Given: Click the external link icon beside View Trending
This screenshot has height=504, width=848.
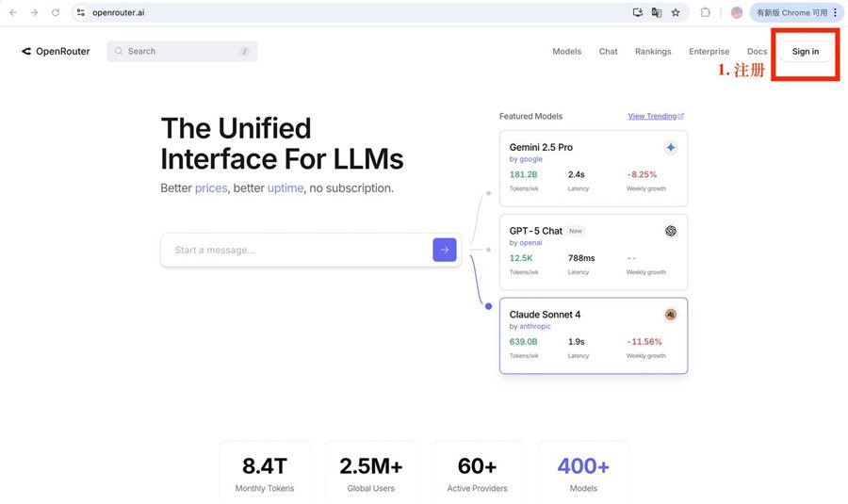Looking at the screenshot, I should pos(681,116).
